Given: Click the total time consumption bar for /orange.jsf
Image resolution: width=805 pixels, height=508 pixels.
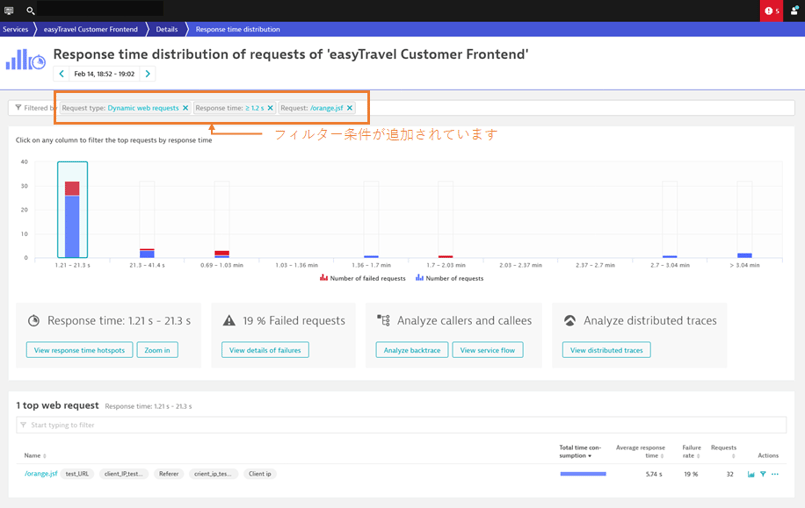Looking at the screenshot, I should (583, 474).
